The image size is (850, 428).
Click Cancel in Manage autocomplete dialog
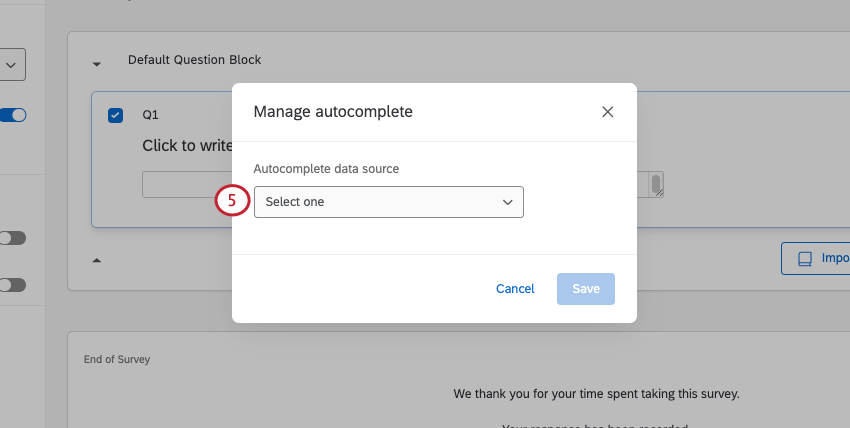(x=515, y=289)
